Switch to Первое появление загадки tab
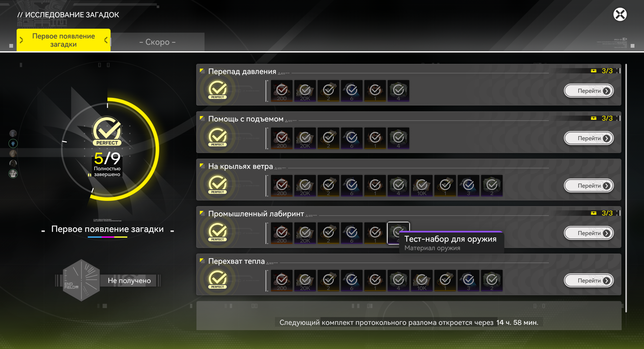 (64, 40)
